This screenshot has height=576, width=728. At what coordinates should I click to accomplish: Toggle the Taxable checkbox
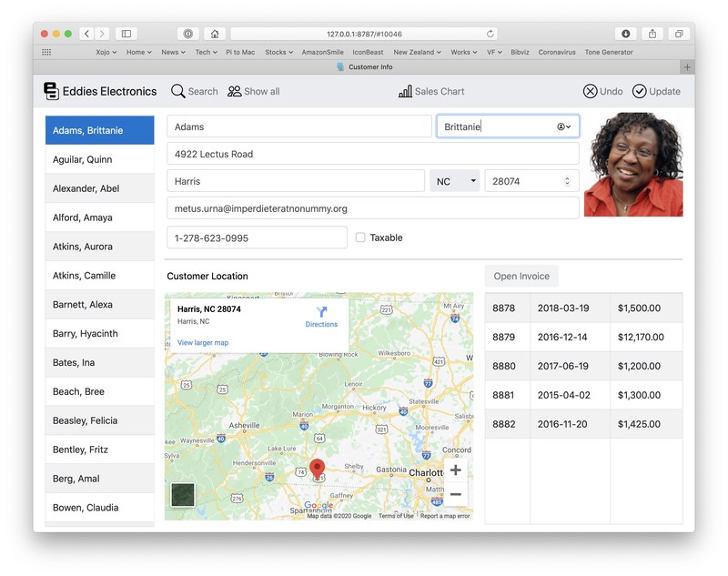point(360,237)
